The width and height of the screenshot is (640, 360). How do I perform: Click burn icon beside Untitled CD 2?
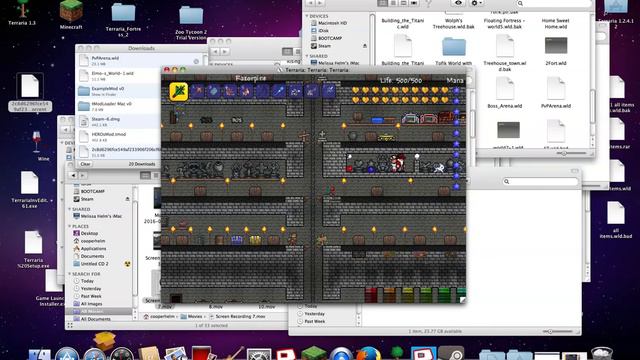point(127,264)
